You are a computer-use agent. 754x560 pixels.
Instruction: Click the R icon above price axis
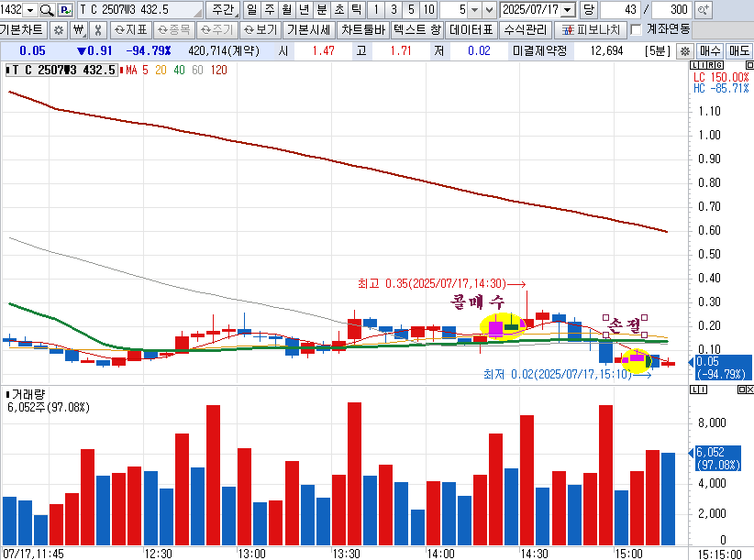pyautogui.click(x=710, y=65)
